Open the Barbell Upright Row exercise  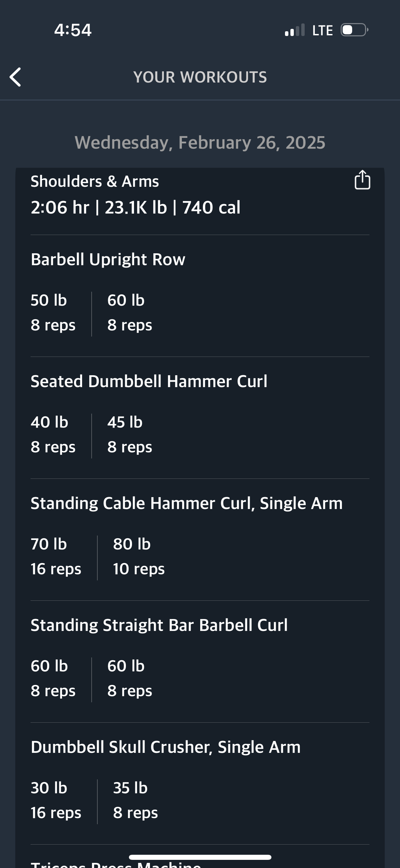pyautogui.click(x=108, y=259)
